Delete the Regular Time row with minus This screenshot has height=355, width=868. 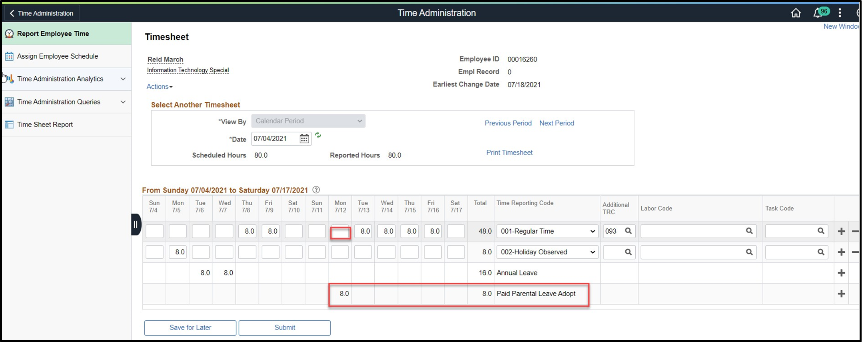click(x=856, y=231)
